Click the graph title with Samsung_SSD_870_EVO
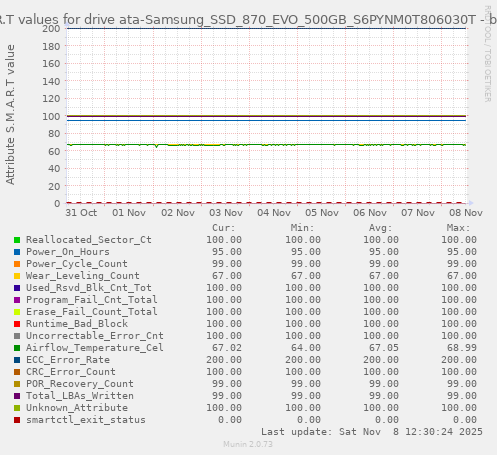The image size is (497, 455). coord(248,20)
